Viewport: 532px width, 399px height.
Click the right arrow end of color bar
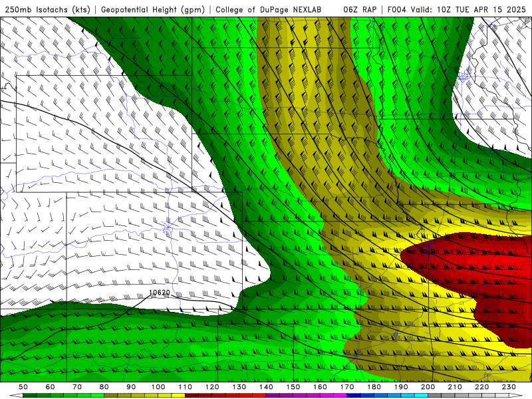(x=516, y=395)
